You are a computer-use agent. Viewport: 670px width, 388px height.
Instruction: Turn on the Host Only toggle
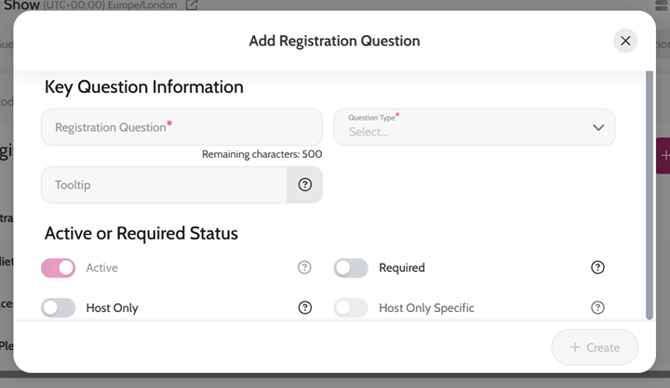tap(58, 308)
